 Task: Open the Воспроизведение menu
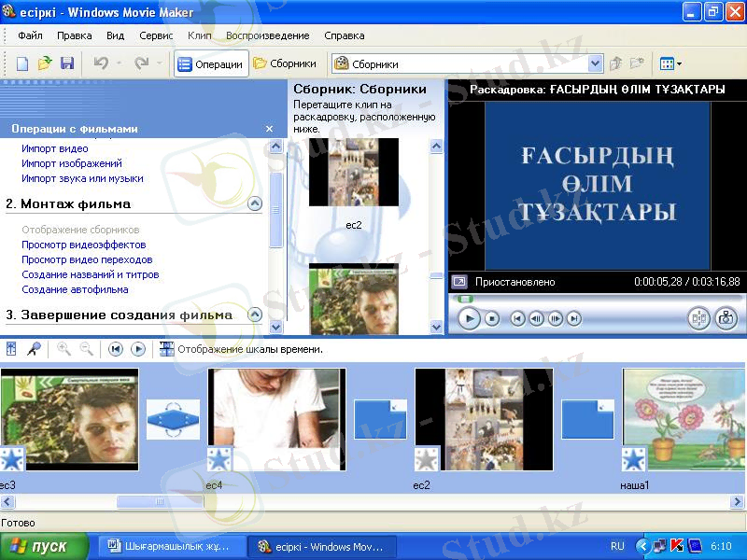coord(267,35)
